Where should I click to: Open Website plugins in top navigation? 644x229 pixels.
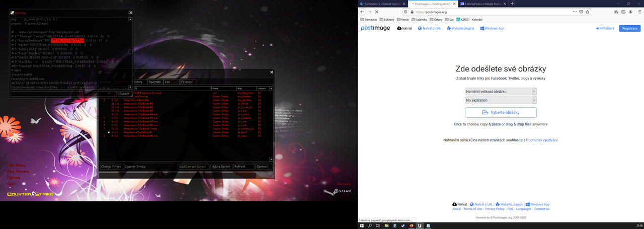[460, 28]
